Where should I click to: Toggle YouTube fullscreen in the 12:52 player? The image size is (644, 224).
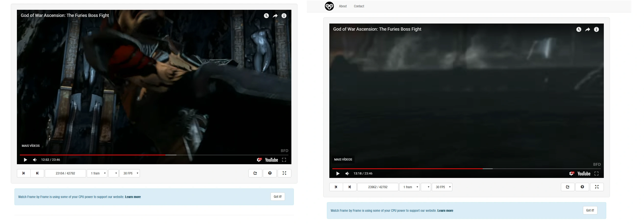click(284, 160)
